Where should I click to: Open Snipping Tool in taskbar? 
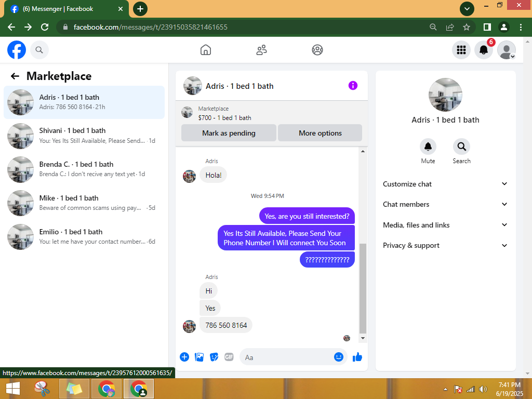click(43, 389)
